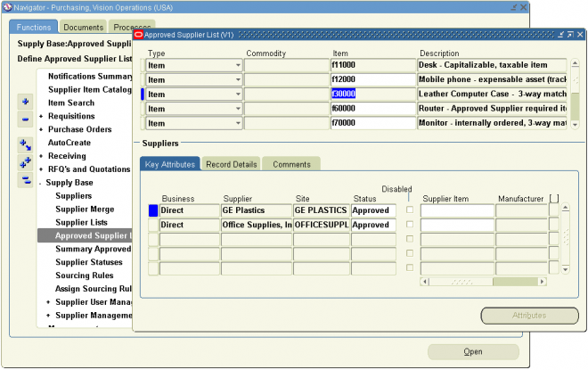
Task: Select the Comments tab
Action: click(x=291, y=164)
